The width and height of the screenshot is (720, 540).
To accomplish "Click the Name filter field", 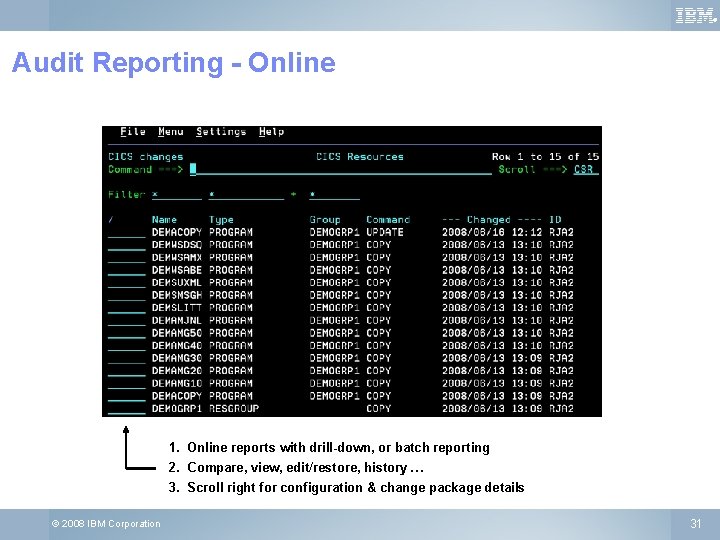I will [177, 195].
